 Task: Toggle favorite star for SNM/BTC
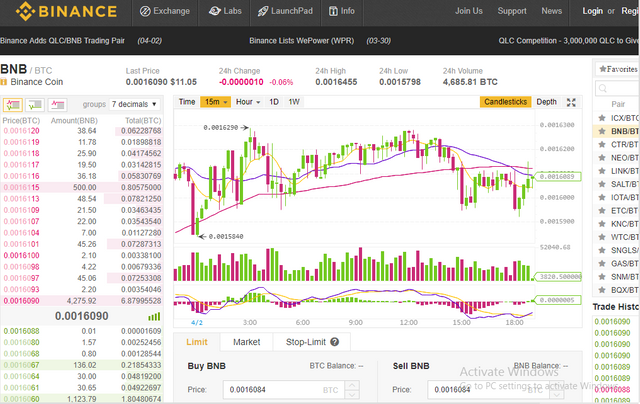pos(602,277)
